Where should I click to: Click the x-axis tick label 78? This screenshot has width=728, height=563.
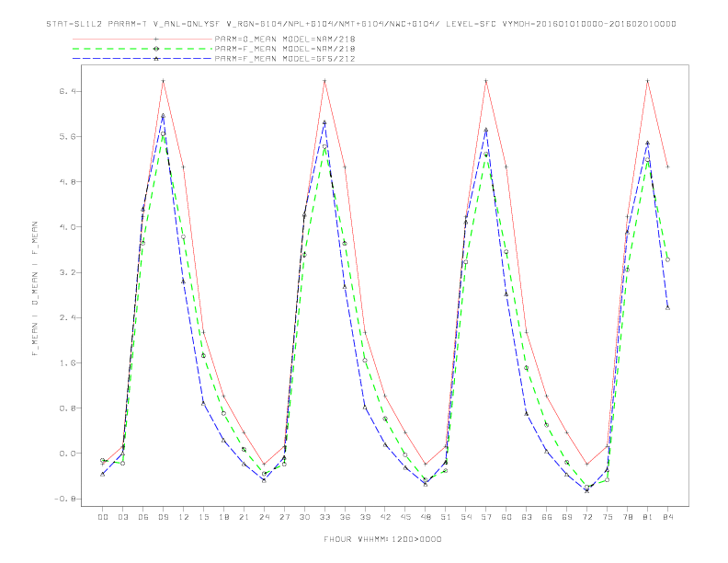click(x=627, y=517)
